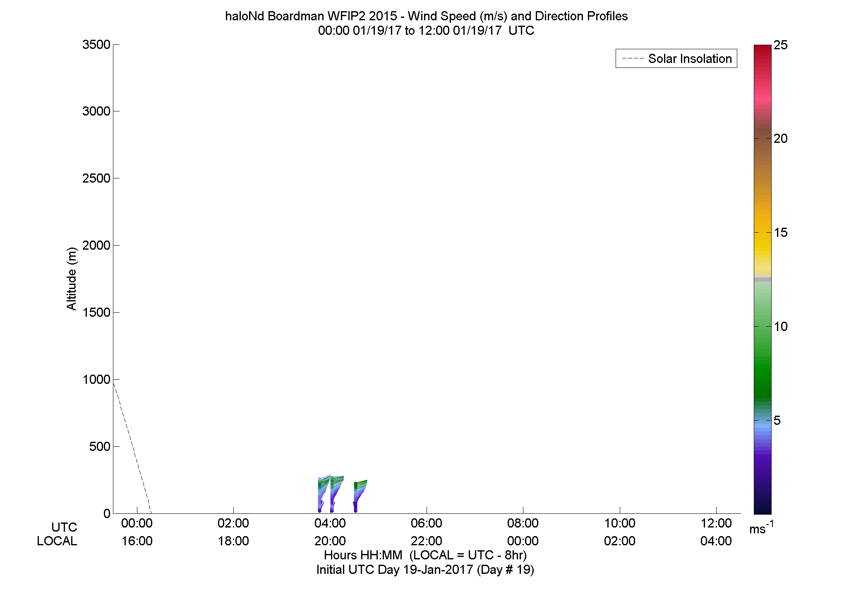This screenshot has width=868, height=590.
Task: Click the 1000 altitude tick label
Action: [96, 380]
